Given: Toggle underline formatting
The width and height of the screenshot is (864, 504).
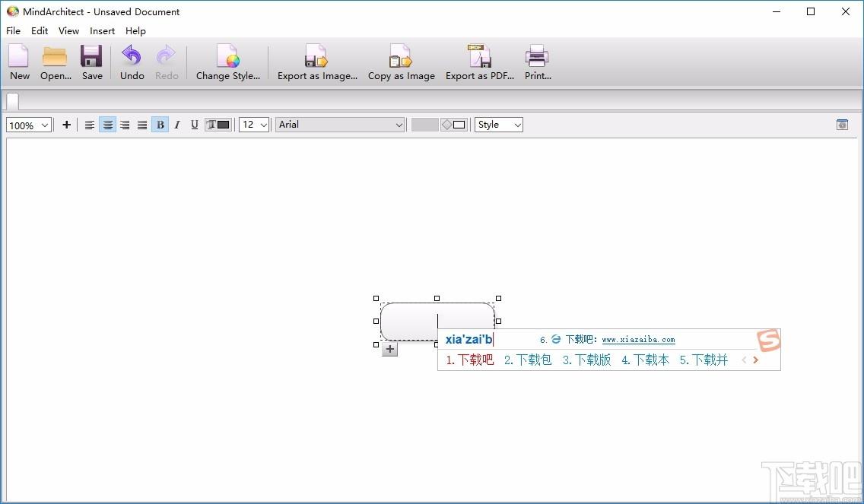Looking at the screenshot, I should pos(194,125).
